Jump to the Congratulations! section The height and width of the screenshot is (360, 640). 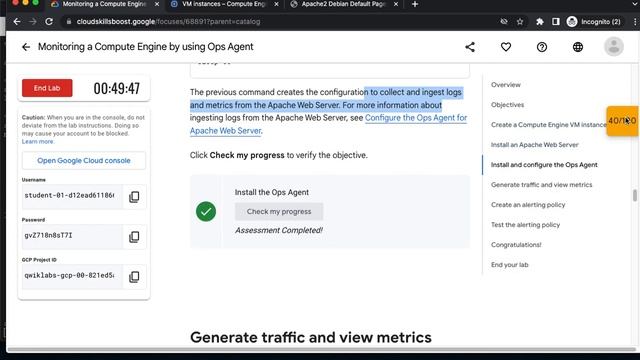coord(516,244)
